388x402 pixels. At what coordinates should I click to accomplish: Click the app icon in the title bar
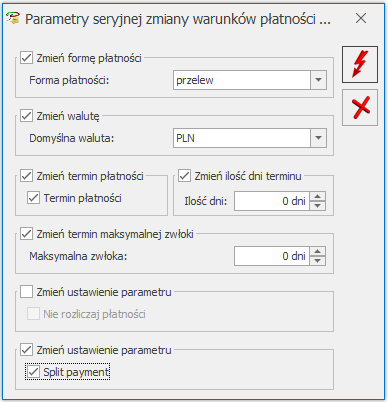13,18
